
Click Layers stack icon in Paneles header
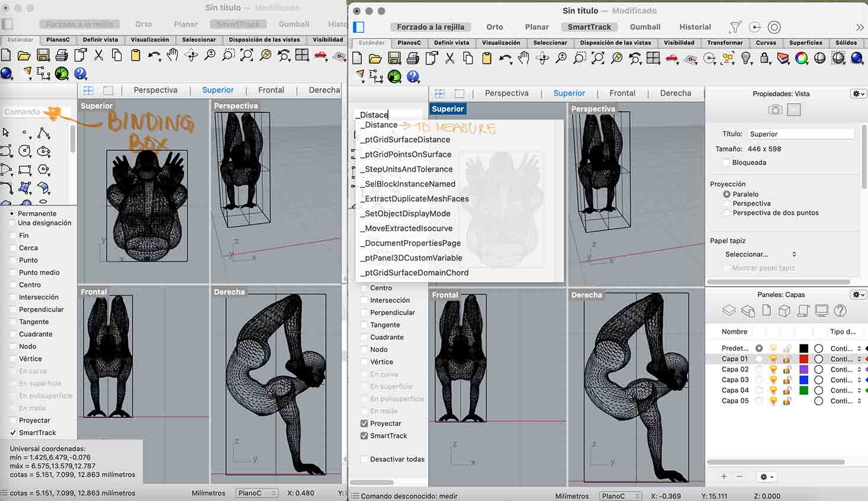click(729, 311)
